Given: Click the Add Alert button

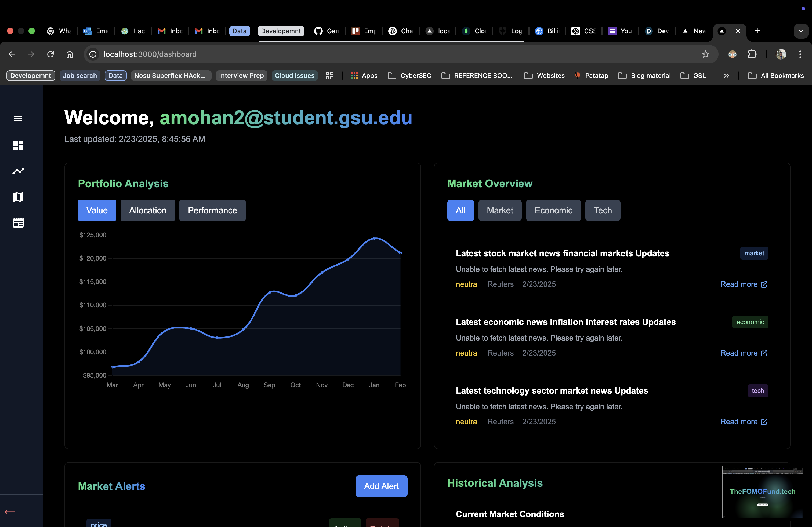Looking at the screenshot, I should 381,486.
